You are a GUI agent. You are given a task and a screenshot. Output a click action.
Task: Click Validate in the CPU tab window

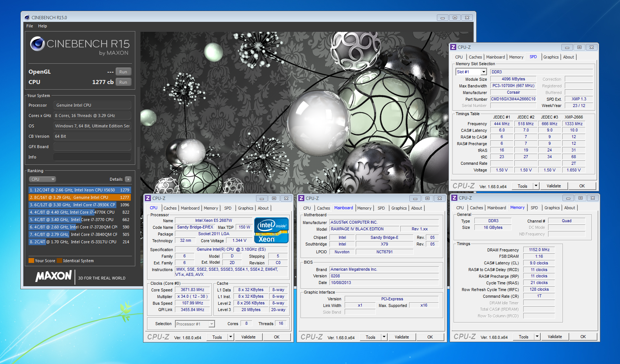[248, 337]
